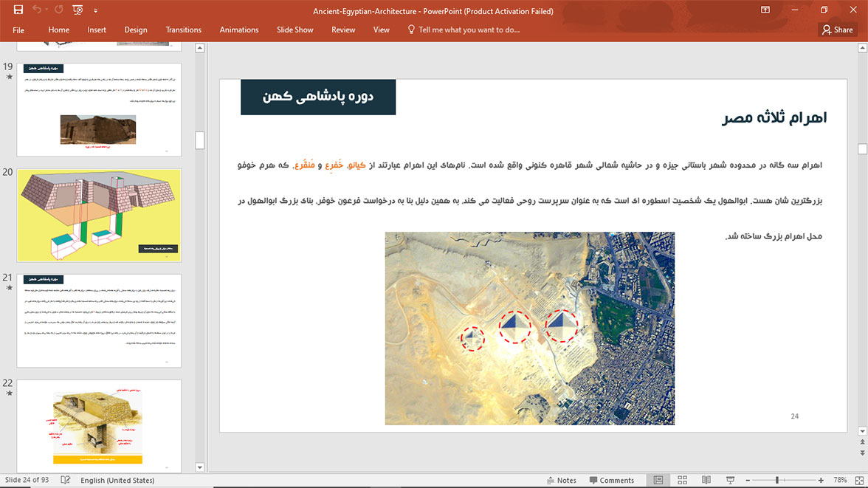Screen dimensions: 868x488
Task: Click slide editor scroll up arrow
Action: pos(862,48)
